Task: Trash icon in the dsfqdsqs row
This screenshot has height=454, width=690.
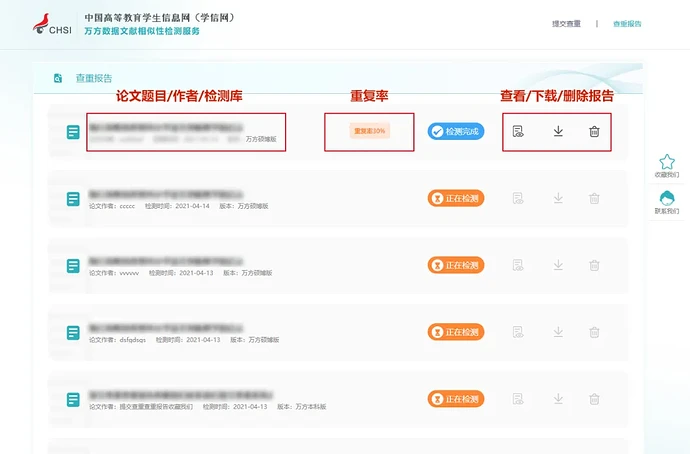Action: 594,332
